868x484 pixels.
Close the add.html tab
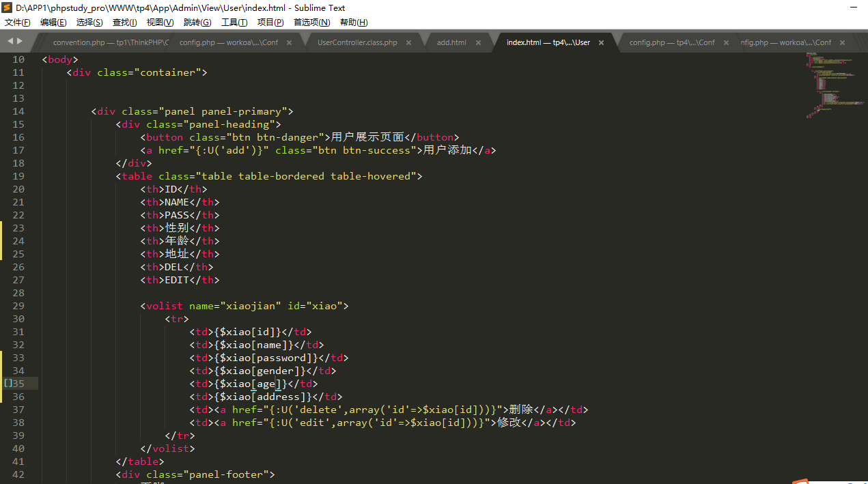click(478, 42)
